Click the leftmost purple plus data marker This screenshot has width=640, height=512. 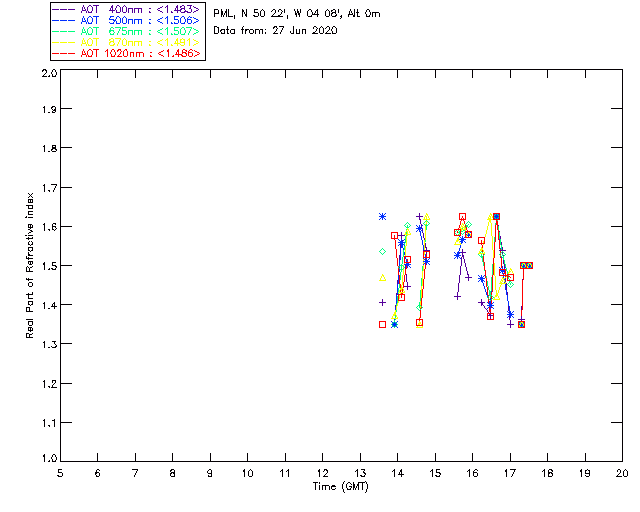(x=382, y=302)
